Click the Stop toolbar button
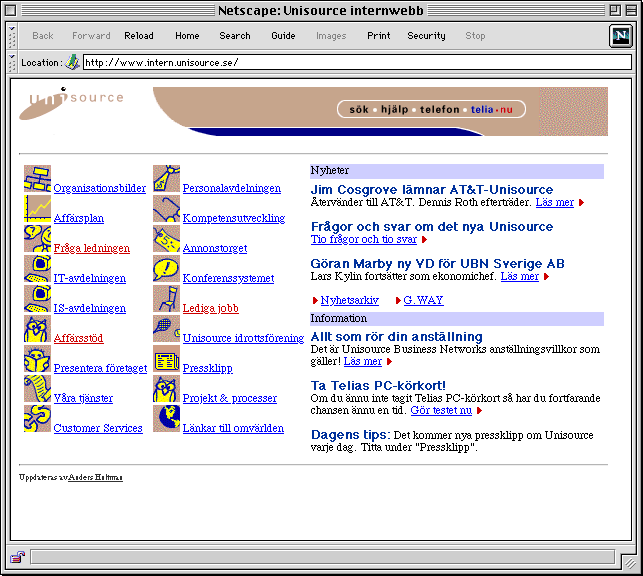The width and height of the screenshot is (643, 576). pyautogui.click(x=475, y=36)
